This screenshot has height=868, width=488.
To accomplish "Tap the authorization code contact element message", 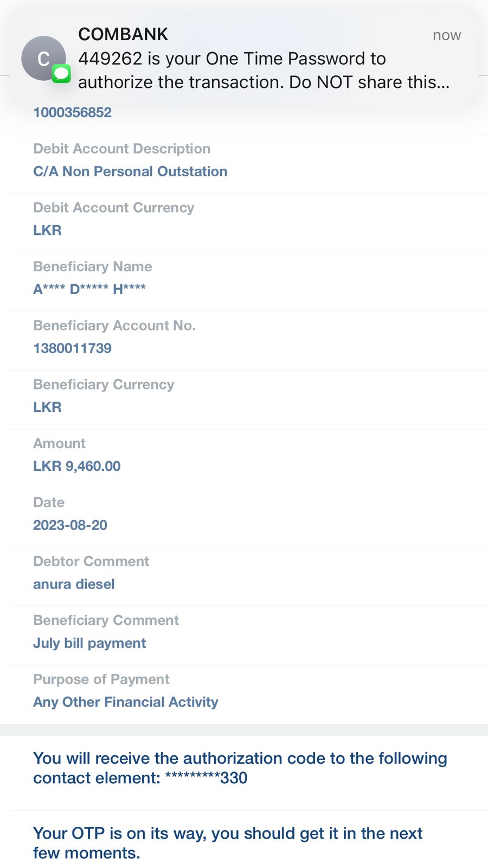I will 240,768.
